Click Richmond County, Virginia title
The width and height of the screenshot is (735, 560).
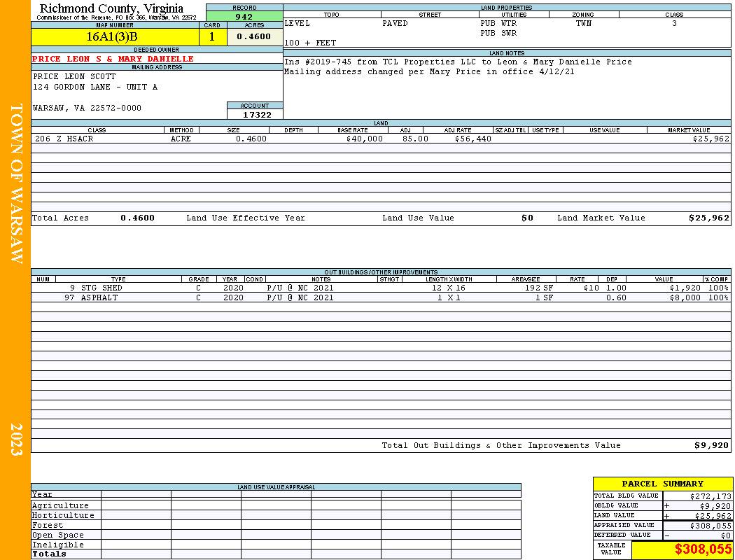pyautogui.click(x=111, y=8)
